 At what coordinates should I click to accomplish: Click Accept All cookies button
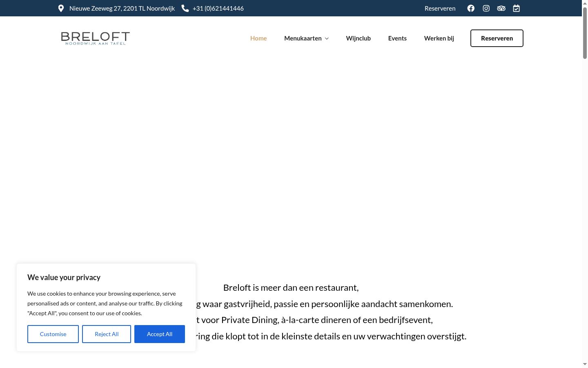tap(160, 334)
